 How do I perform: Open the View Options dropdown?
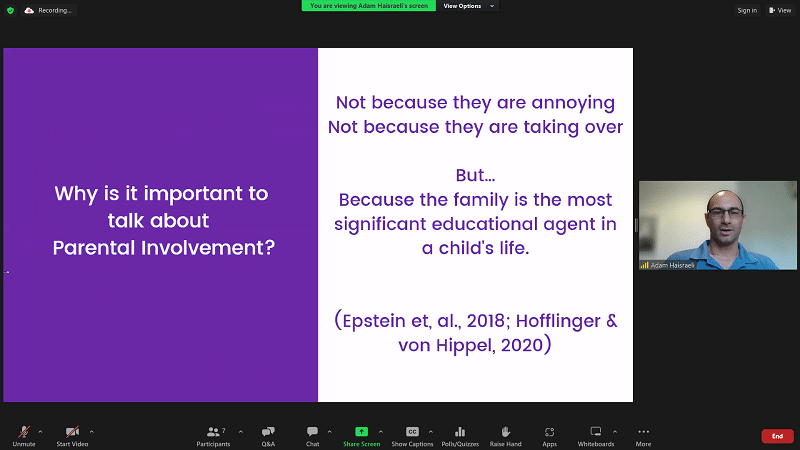(x=468, y=6)
